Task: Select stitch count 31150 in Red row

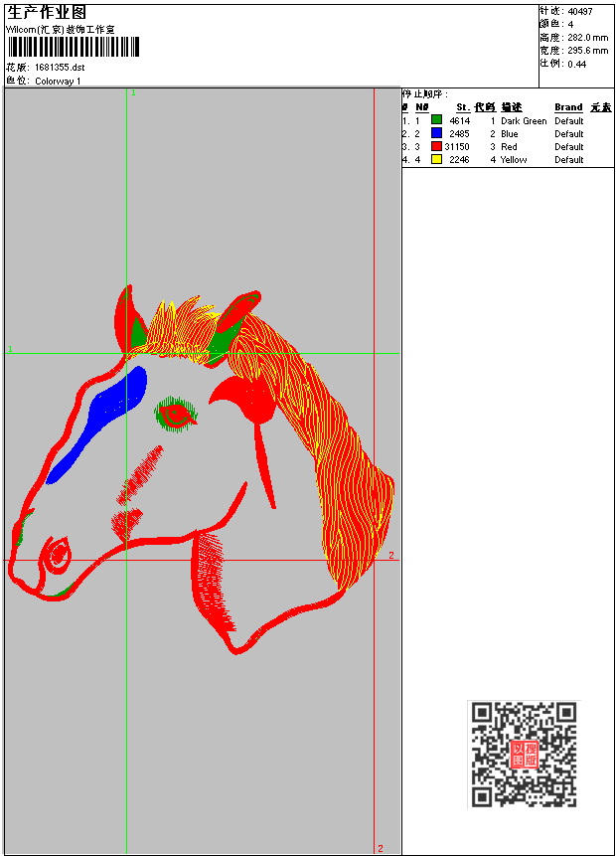Action: [457, 147]
